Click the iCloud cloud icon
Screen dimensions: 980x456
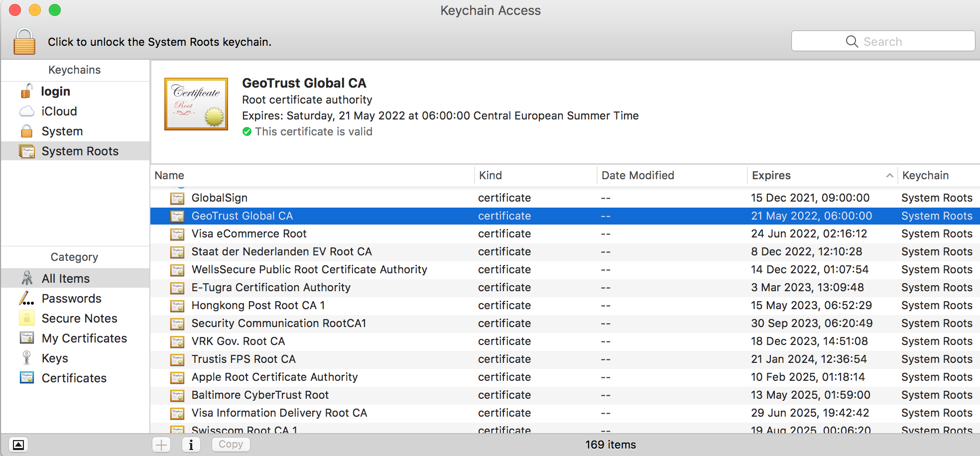[x=27, y=111]
